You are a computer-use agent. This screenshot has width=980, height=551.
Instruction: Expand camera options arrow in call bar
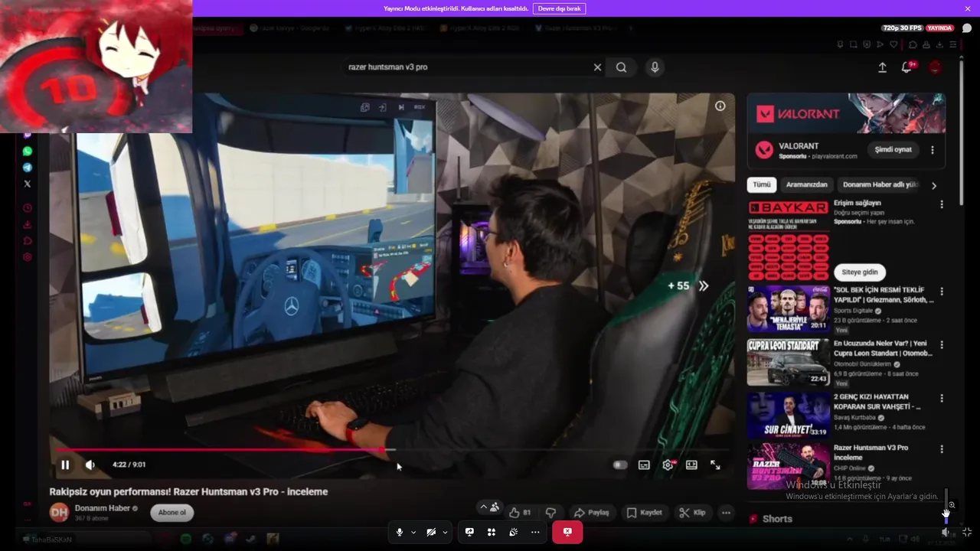pos(445,532)
